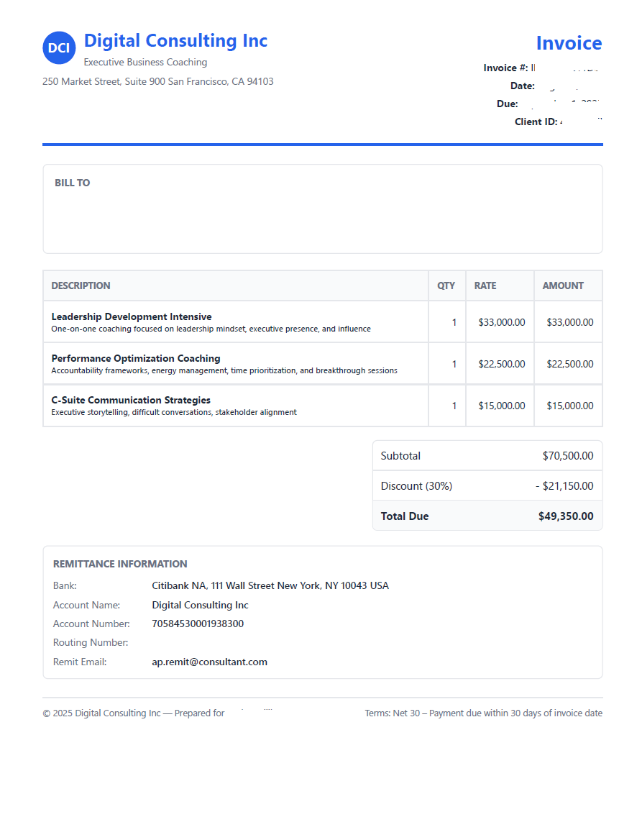Click the QTY column header

446,286
